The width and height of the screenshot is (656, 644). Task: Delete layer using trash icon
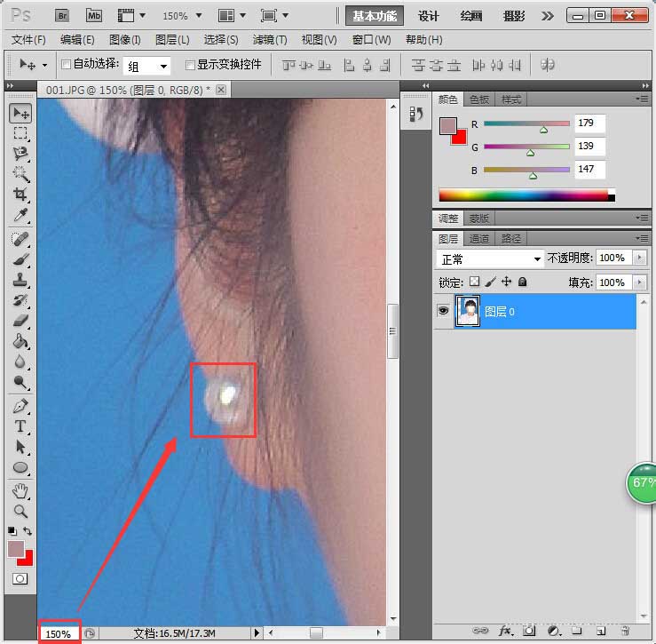[625, 631]
